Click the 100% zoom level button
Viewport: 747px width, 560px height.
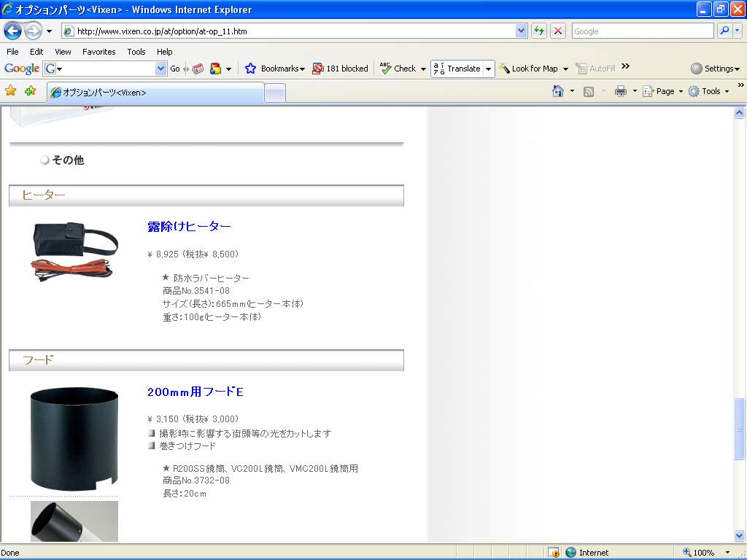(x=698, y=553)
